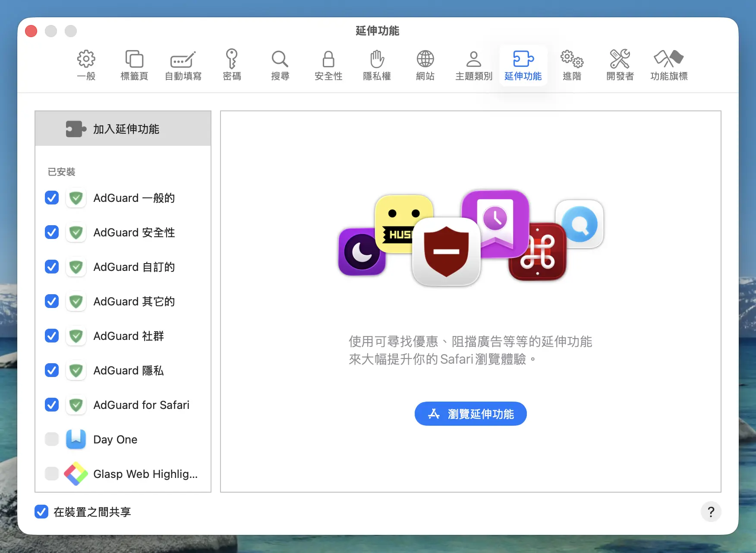Select the AdGuard 隱私 row label

pyautogui.click(x=129, y=371)
